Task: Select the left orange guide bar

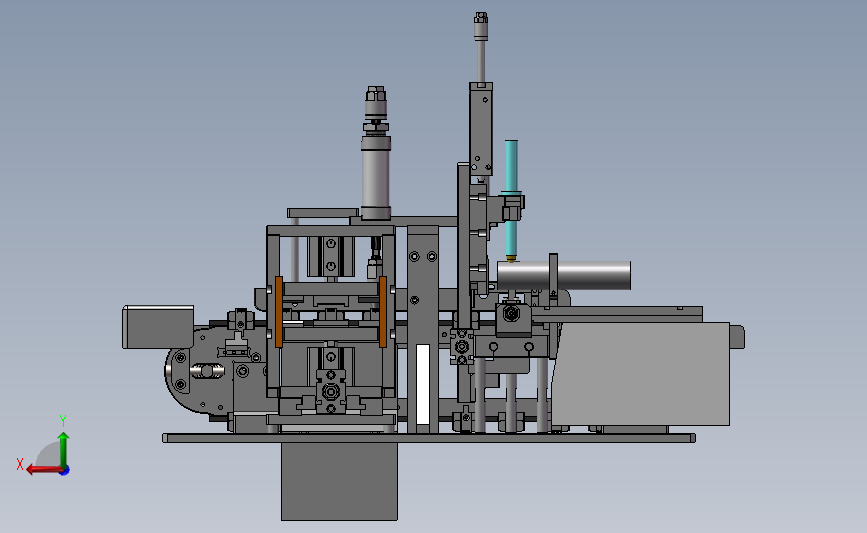Action: [279, 312]
